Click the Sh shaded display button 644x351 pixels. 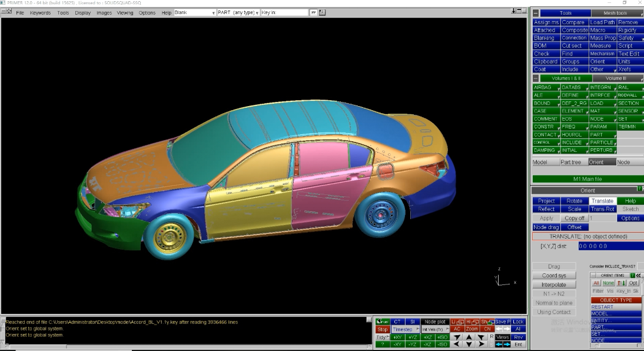tap(487, 322)
